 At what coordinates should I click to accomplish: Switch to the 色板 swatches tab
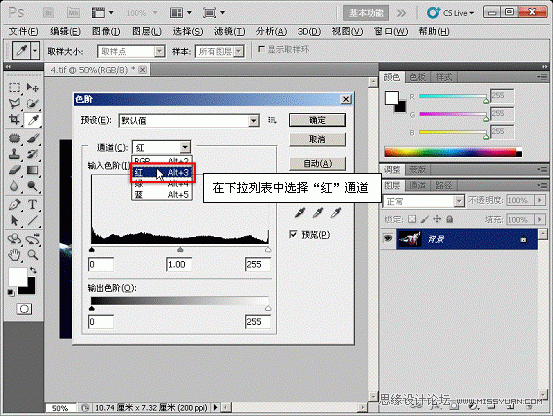click(x=418, y=77)
